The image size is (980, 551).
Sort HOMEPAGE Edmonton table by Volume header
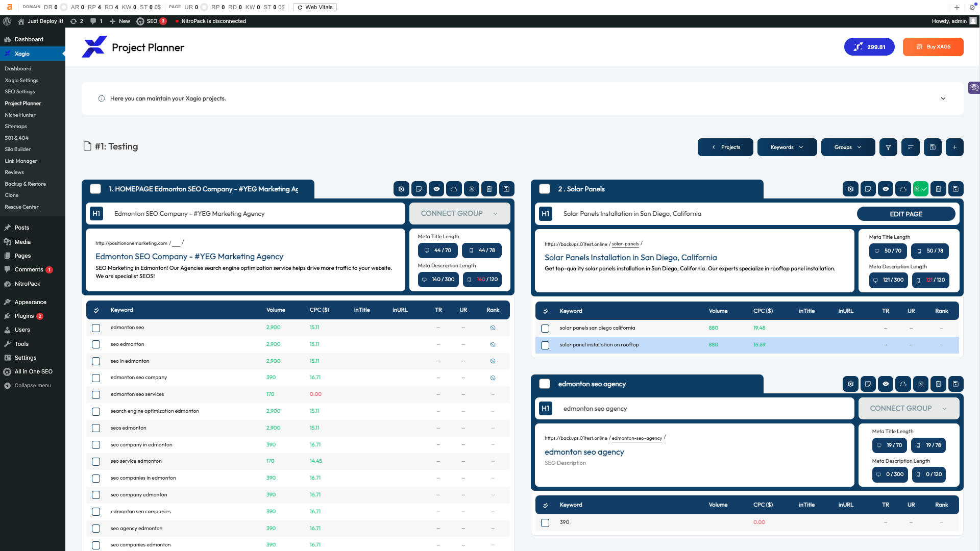point(276,310)
